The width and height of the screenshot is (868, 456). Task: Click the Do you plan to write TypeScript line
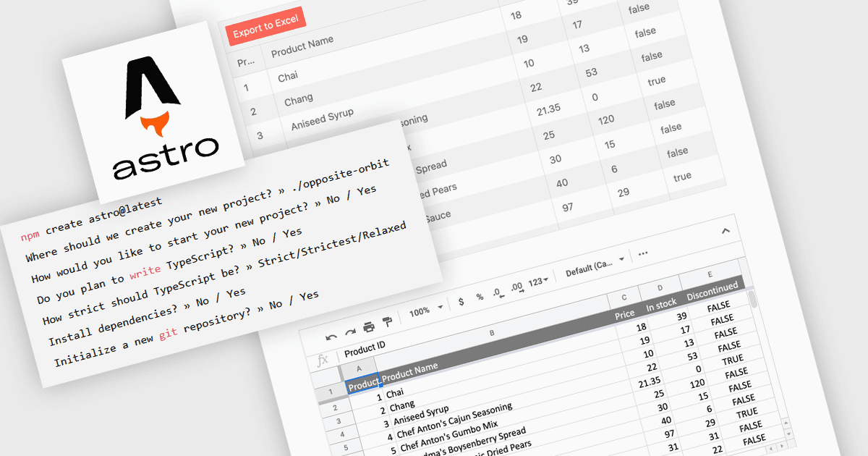coord(170,268)
